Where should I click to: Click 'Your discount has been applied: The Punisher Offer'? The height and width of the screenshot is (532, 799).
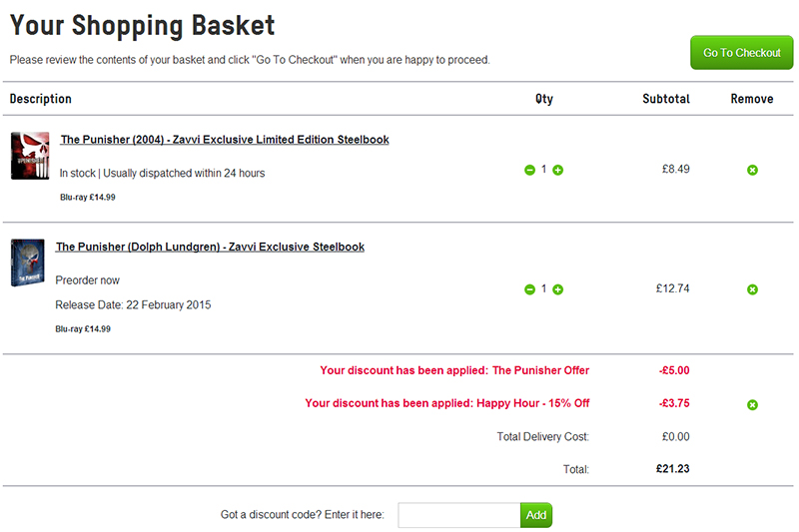pos(454,370)
